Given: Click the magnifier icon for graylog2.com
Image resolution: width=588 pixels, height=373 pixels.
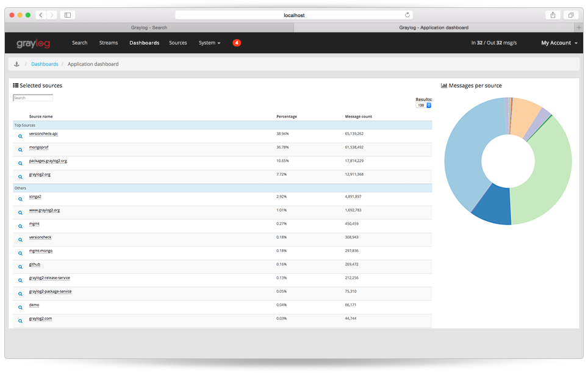Looking at the screenshot, I should (20, 321).
